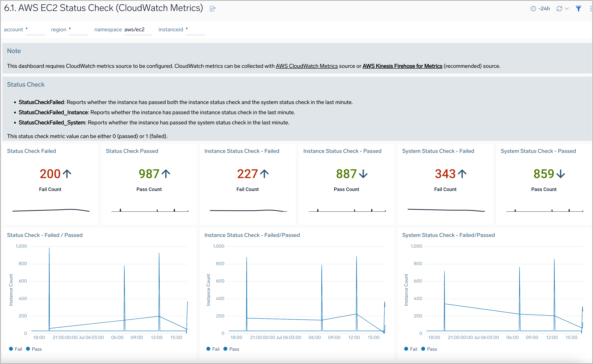The height and width of the screenshot is (364, 593).
Task: Click the Status Check Failed panel title
Action: pos(31,151)
